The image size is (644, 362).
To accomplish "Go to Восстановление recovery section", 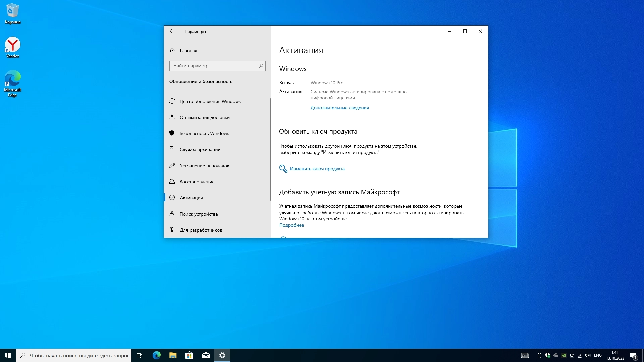I will point(197,182).
